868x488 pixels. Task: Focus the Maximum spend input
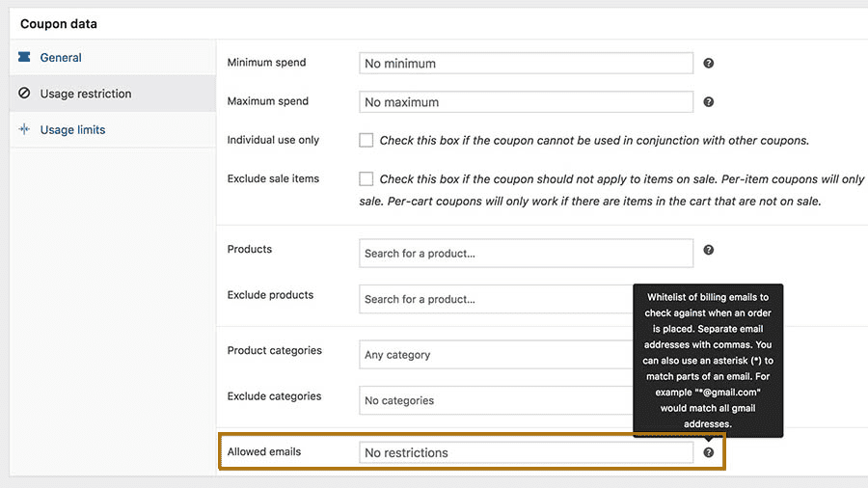tap(526, 102)
